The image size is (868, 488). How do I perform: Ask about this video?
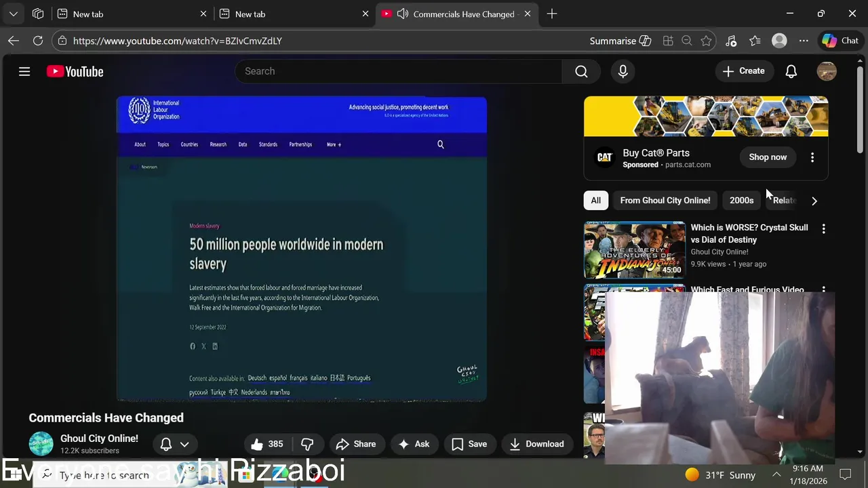tap(414, 444)
